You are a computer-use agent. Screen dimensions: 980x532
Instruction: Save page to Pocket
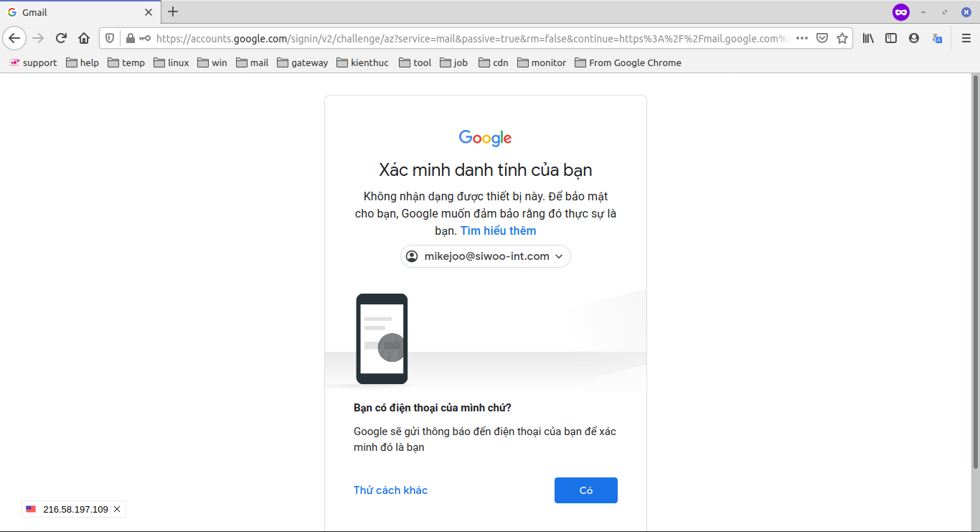(x=823, y=38)
